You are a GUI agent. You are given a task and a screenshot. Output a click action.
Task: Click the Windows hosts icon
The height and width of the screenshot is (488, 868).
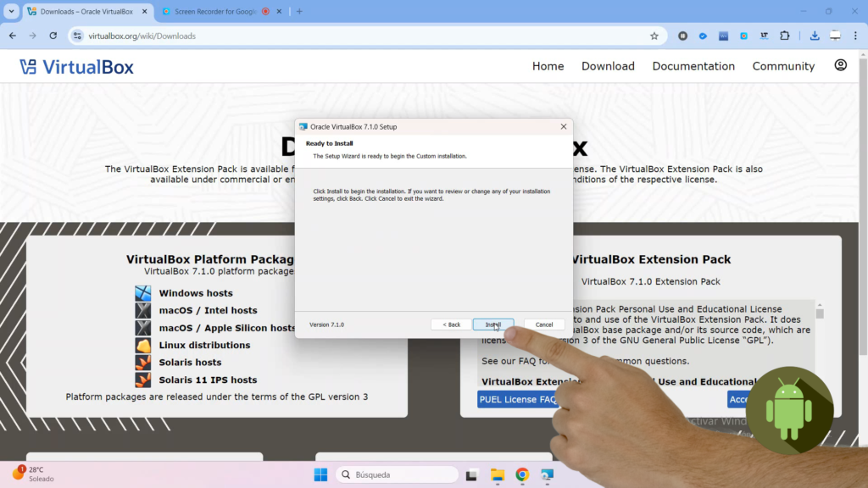coord(143,293)
